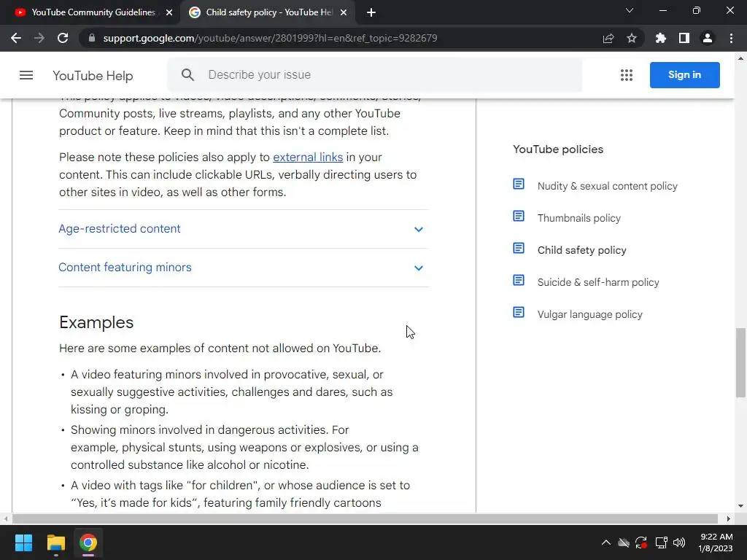Click the horizontal scroll-left arrow
The image size is (747, 560).
(5, 518)
